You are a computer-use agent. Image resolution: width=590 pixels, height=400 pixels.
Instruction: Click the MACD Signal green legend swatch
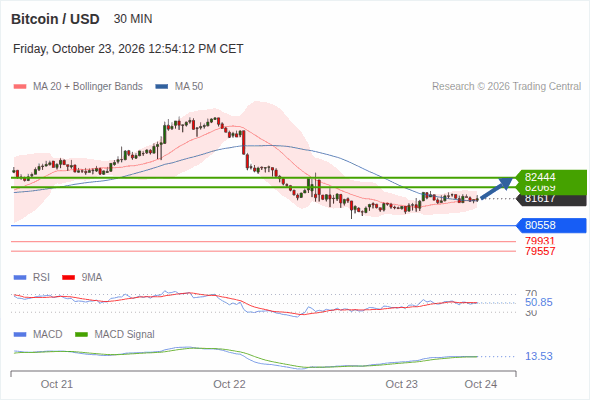(x=81, y=335)
